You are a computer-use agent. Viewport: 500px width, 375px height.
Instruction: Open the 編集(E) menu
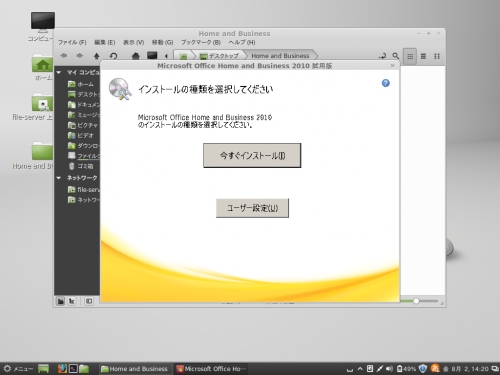tap(104, 42)
